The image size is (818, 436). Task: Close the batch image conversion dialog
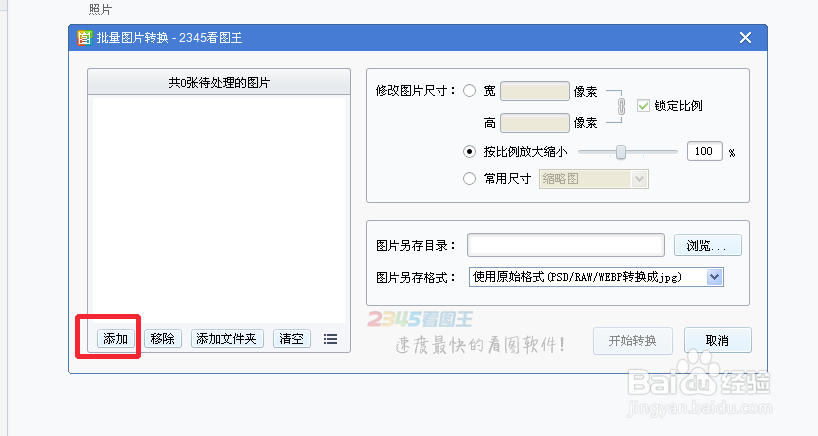point(745,38)
